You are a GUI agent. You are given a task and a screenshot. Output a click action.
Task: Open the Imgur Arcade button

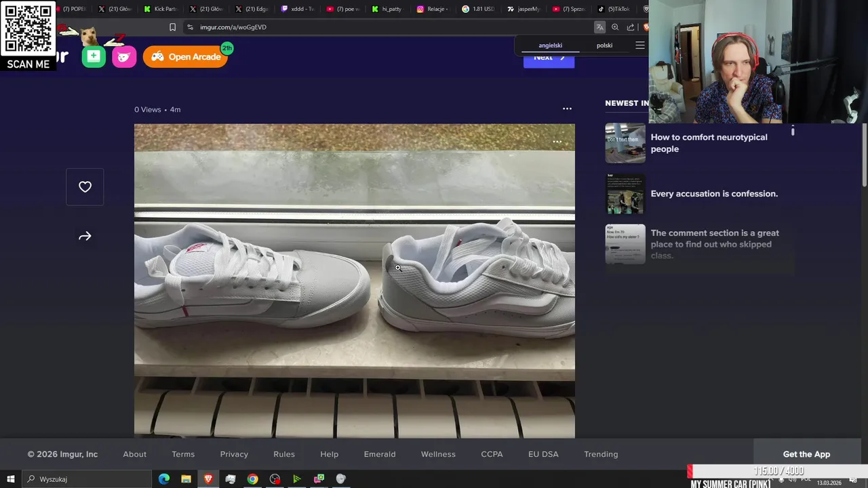pyautogui.click(x=185, y=56)
